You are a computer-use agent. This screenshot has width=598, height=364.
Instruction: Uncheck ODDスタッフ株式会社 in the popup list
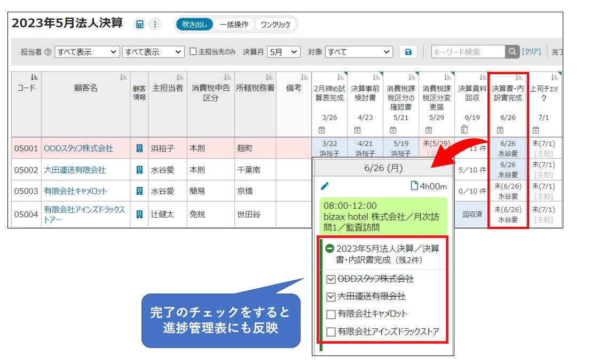(x=331, y=279)
